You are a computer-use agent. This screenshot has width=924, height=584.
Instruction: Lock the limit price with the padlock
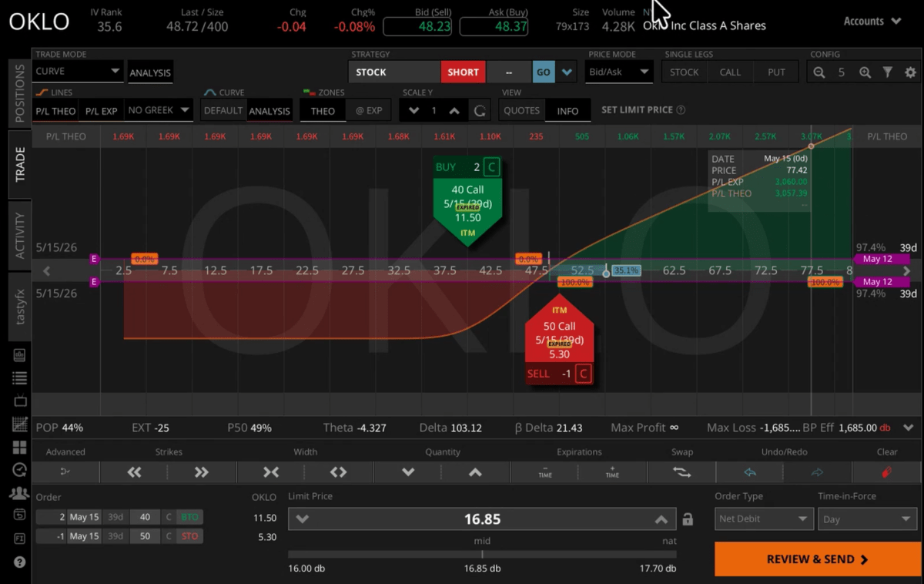tap(687, 519)
